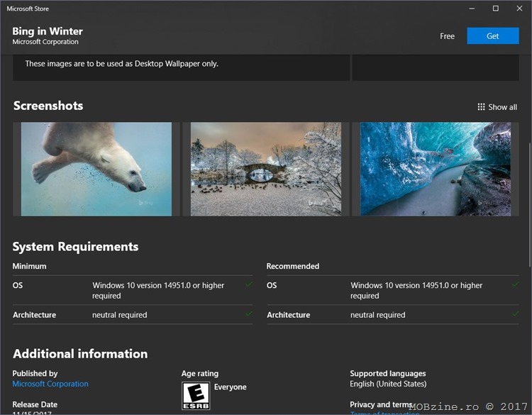Screen dimensions: 532x415
Task: Click 'neutral required' in the Minimum column
Action: (x=119, y=315)
